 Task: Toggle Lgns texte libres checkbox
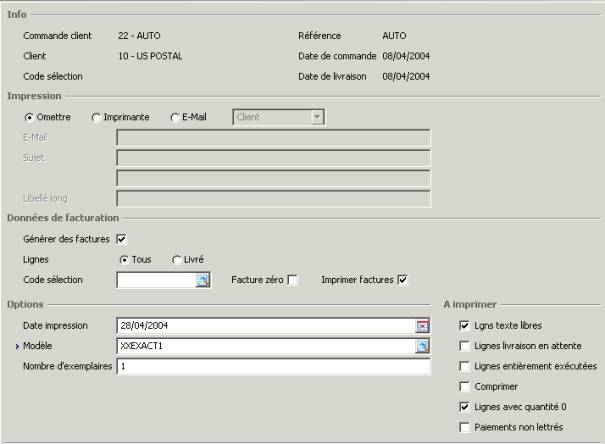464,326
